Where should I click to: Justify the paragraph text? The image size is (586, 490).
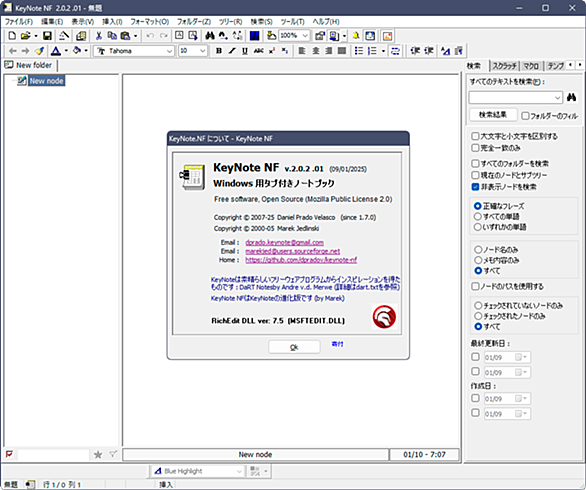342,51
